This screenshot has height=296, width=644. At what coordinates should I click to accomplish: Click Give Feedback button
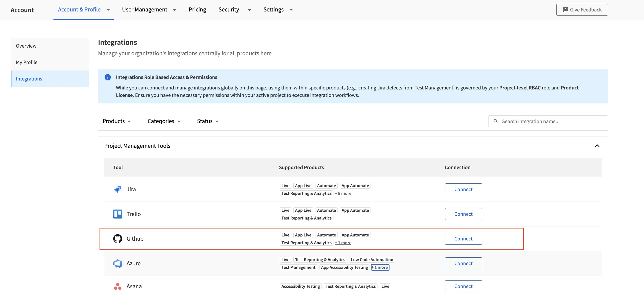(x=582, y=9)
